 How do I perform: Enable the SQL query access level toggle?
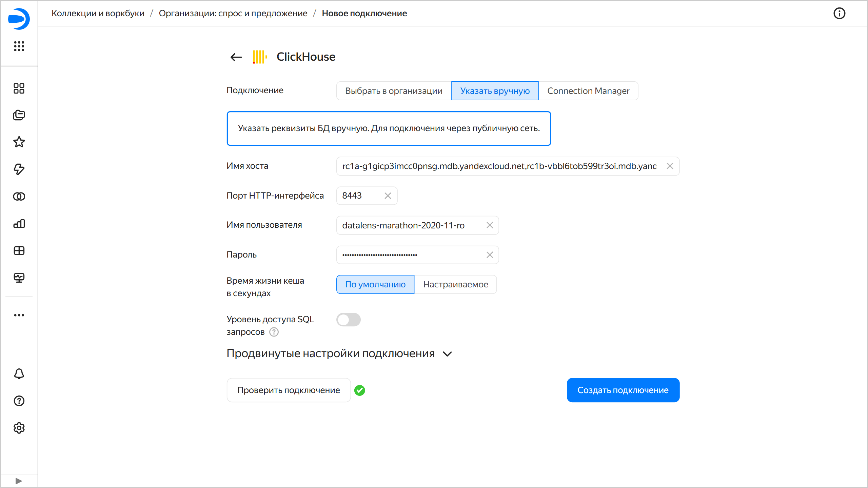348,320
